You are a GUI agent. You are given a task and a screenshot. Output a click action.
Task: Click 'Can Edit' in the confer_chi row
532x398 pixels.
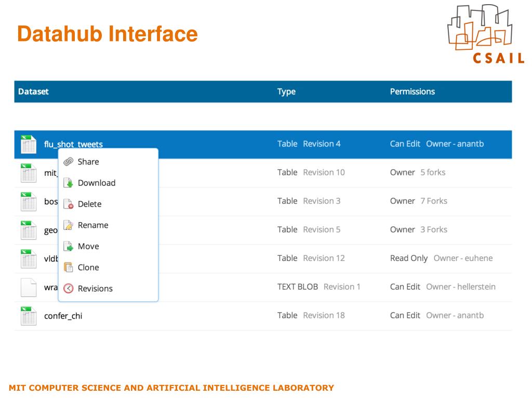click(x=405, y=315)
